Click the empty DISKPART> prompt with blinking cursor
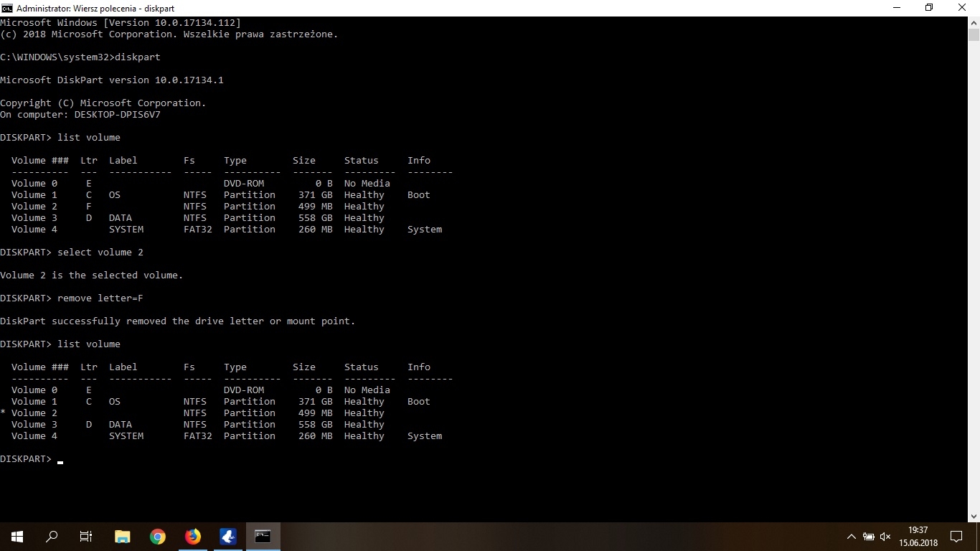This screenshot has width=980, height=551. 32,459
